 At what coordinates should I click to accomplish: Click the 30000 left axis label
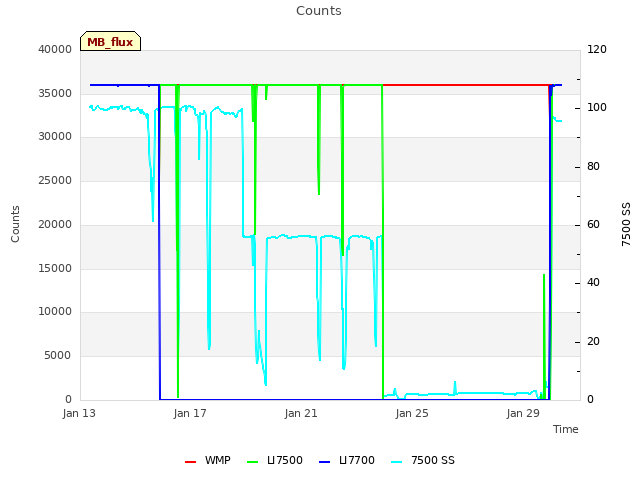(55, 136)
